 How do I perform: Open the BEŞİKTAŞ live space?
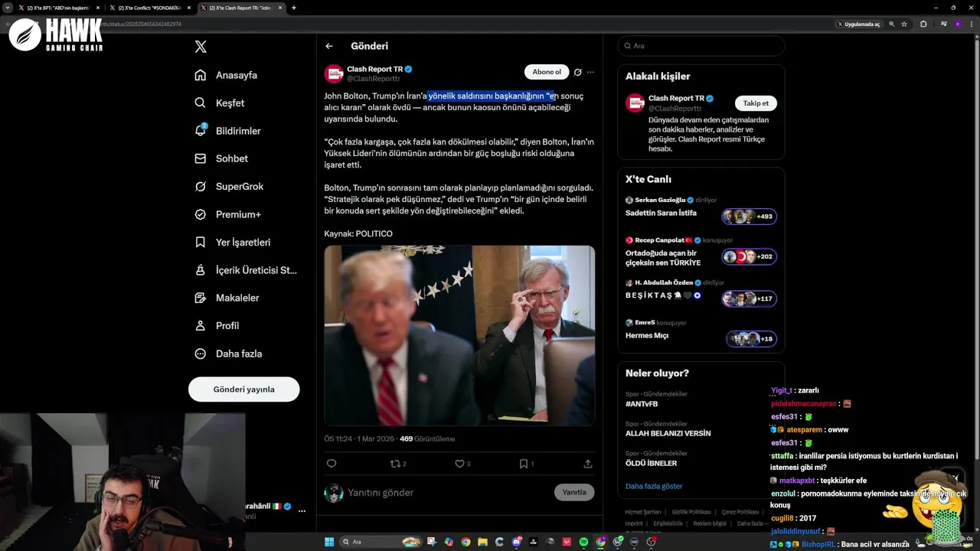pos(663,295)
